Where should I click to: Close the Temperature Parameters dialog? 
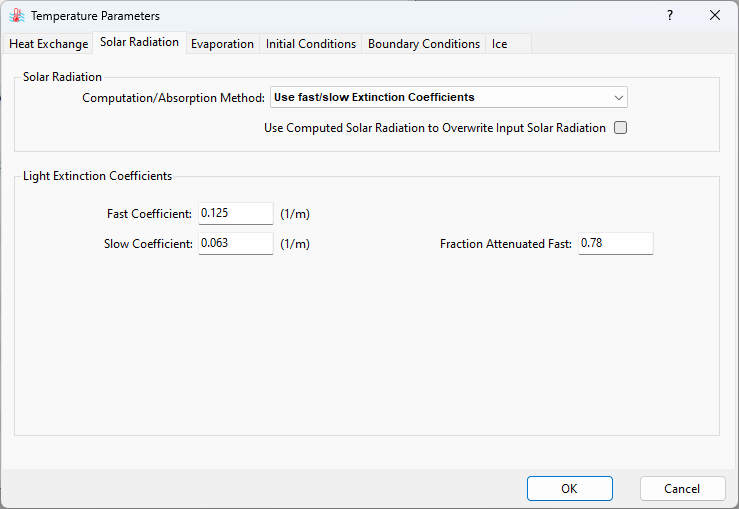coord(714,16)
